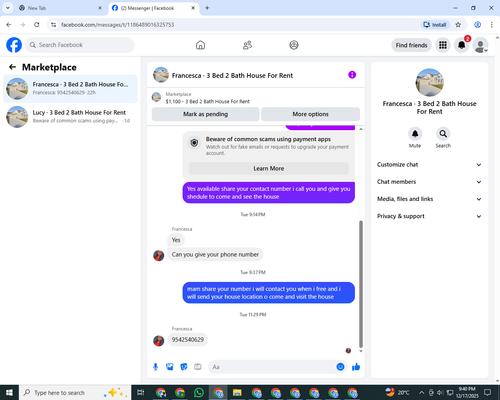The image size is (500, 400).
Task: Open the account profile avatar menu
Action: tap(480, 45)
